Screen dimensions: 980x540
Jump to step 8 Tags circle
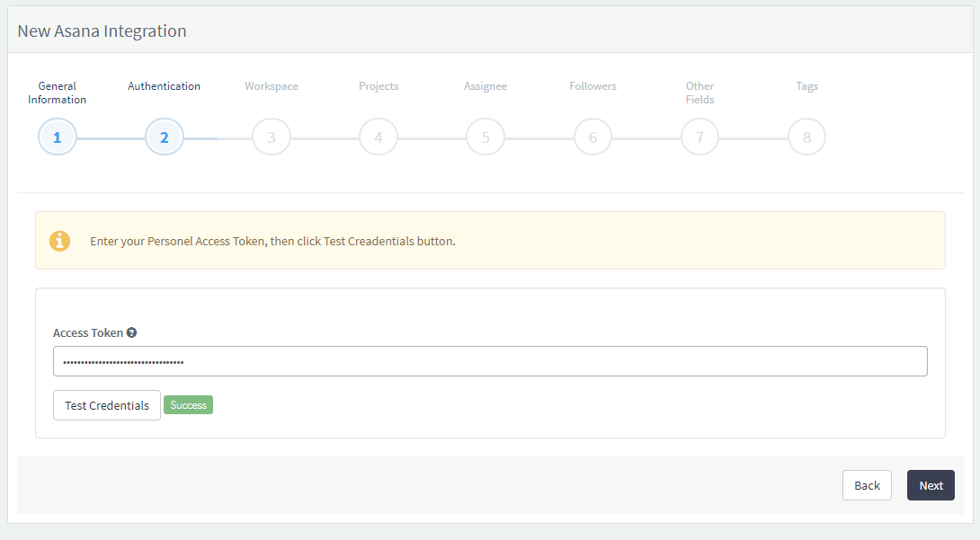pos(806,137)
